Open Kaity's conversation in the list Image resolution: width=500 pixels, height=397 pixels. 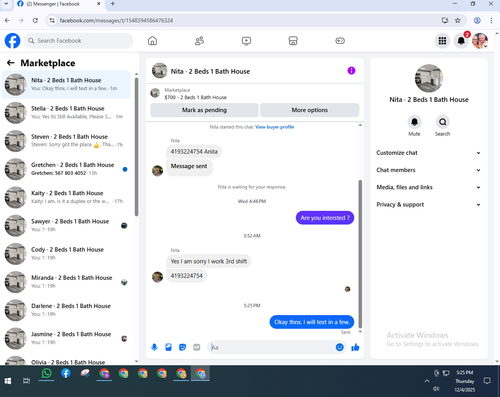coord(66,197)
